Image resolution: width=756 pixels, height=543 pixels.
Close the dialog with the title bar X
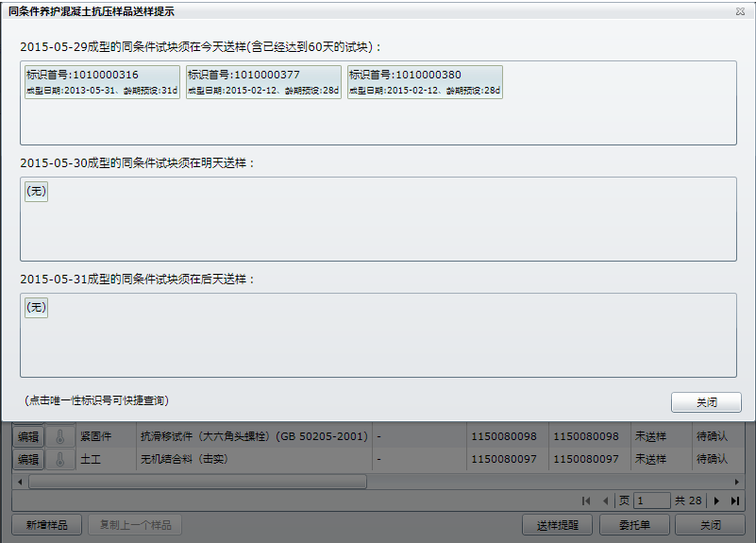tap(741, 11)
